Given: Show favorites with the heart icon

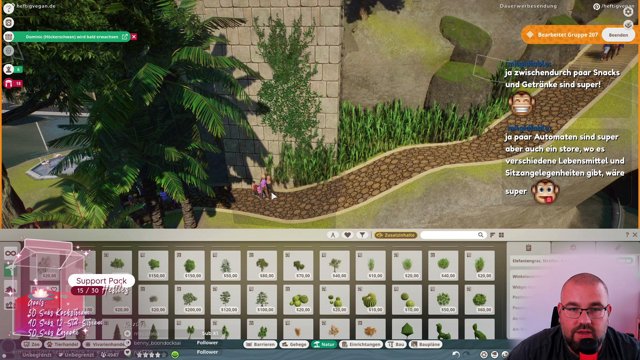Looking at the screenshot, I should tap(347, 235).
